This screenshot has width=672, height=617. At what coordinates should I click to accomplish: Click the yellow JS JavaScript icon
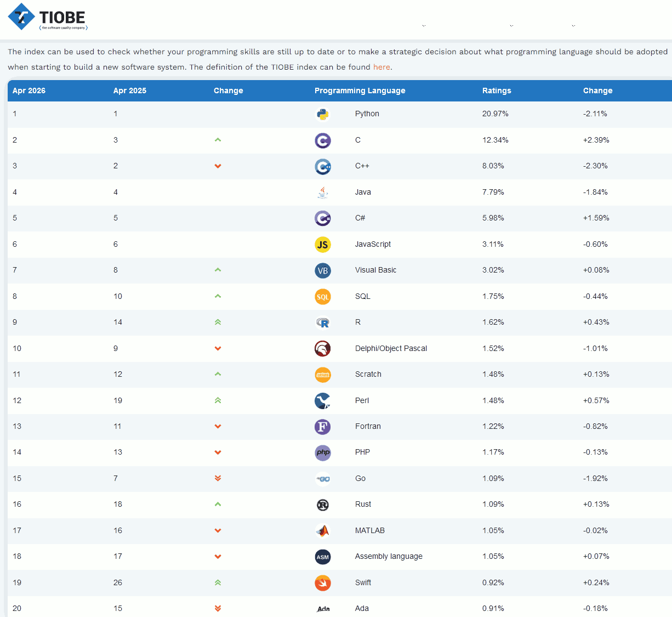click(x=323, y=245)
